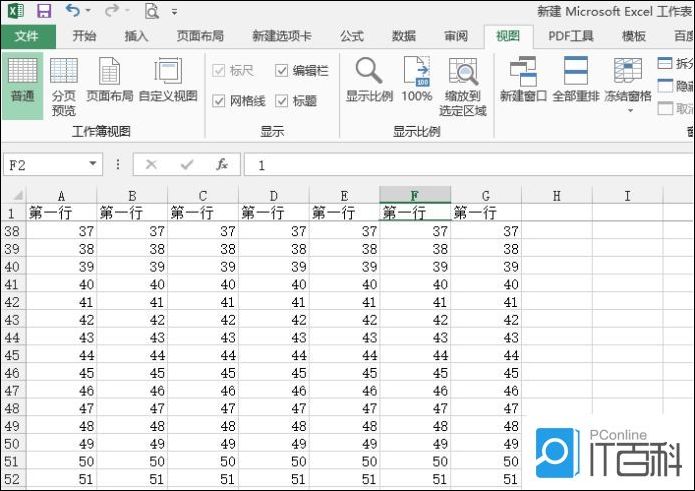This screenshot has height=491, width=695.
Task: Open the 审阅 tab
Action: pos(456,36)
